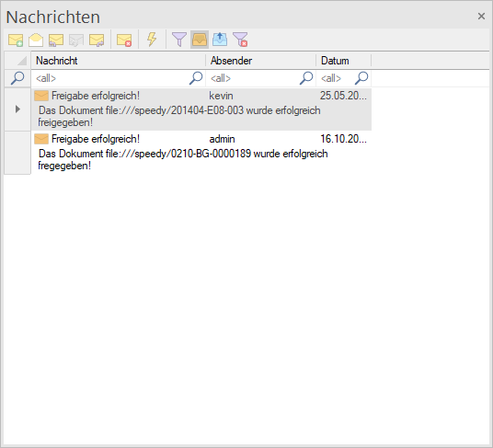The width and height of the screenshot is (493, 448).
Task: Click magnifier icon in Datum filter cell
Action: coord(361,78)
